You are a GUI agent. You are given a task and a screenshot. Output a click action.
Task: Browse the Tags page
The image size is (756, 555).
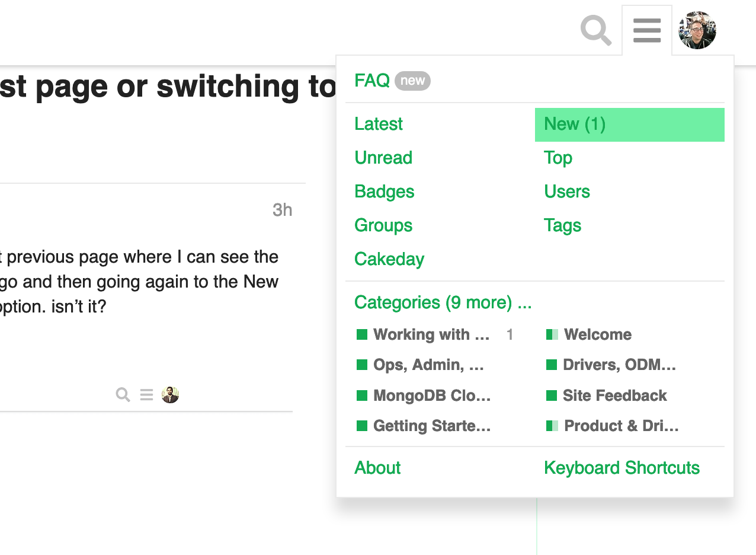(x=562, y=225)
